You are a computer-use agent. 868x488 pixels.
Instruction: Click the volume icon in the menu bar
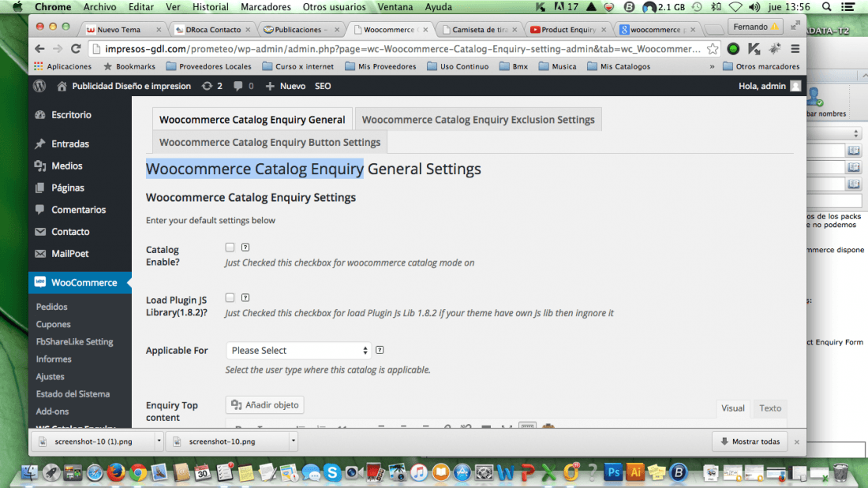754,6
